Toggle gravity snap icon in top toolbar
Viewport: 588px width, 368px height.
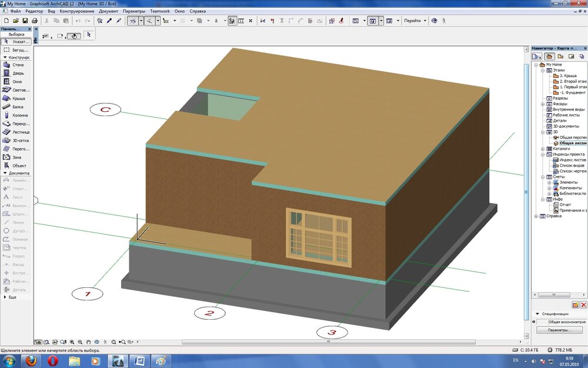point(232,20)
